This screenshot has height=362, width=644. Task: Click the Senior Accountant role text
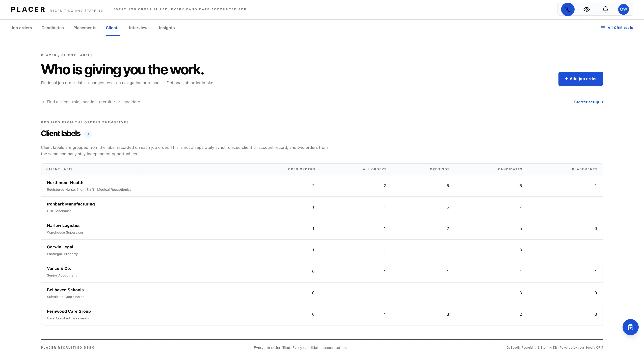tap(62, 275)
